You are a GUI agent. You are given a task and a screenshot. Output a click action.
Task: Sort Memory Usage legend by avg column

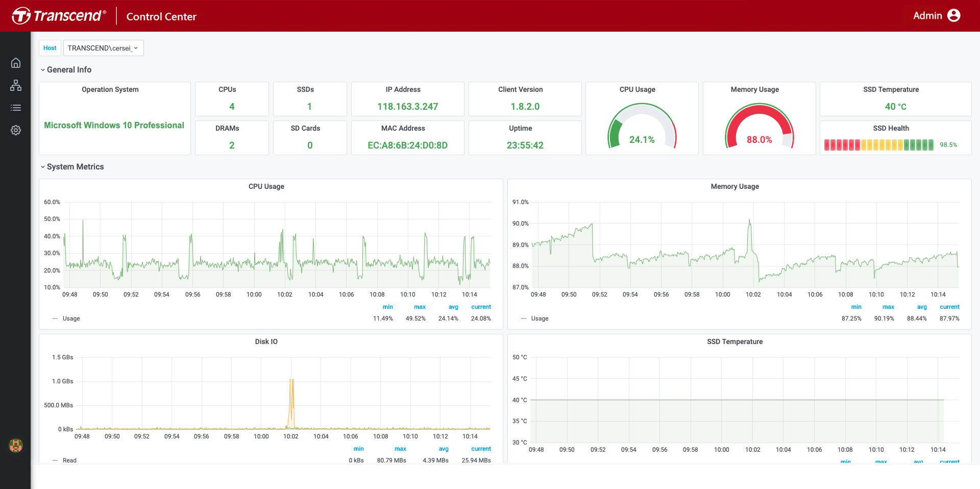922,307
